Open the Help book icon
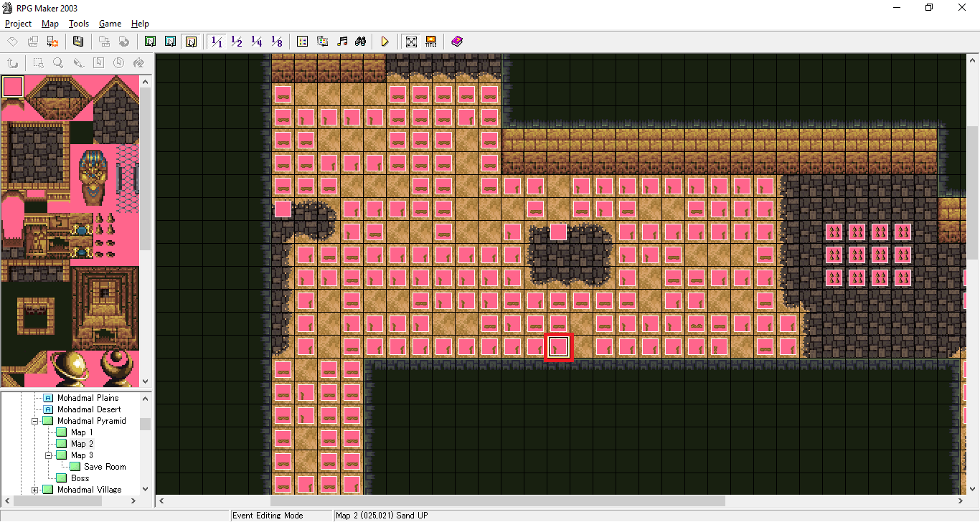980x522 pixels. click(x=457, y=42)
